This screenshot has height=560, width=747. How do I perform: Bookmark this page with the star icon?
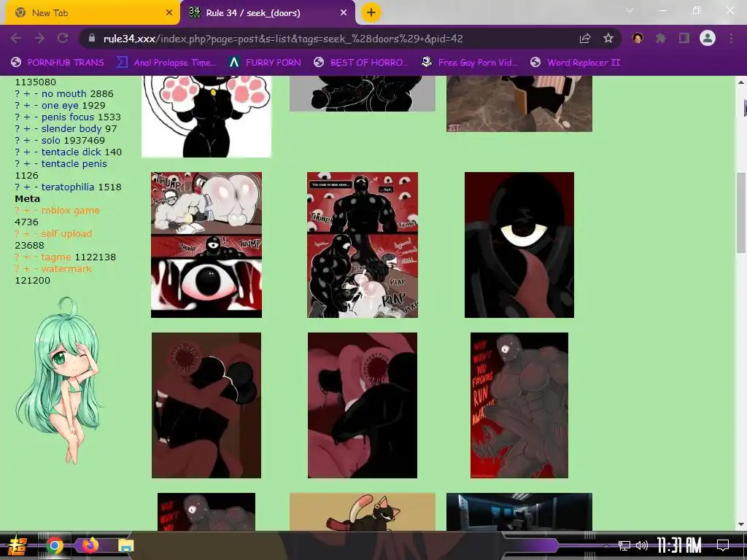point(608,39)
